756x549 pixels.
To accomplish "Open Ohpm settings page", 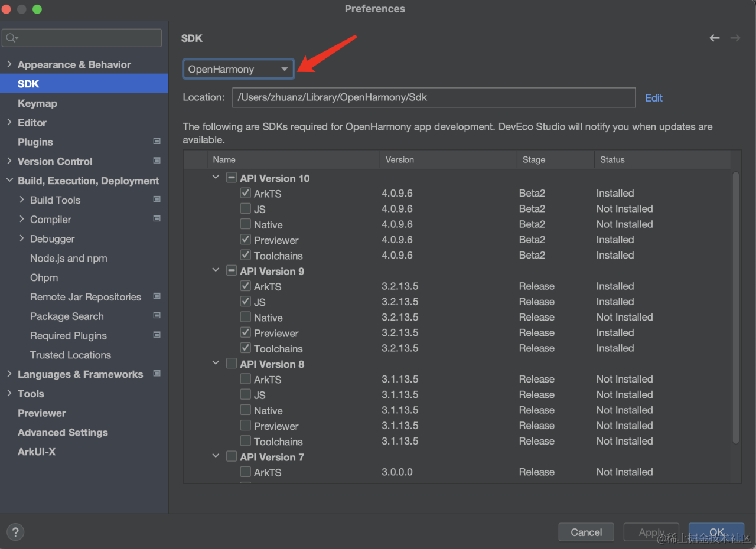I will 44,277.
